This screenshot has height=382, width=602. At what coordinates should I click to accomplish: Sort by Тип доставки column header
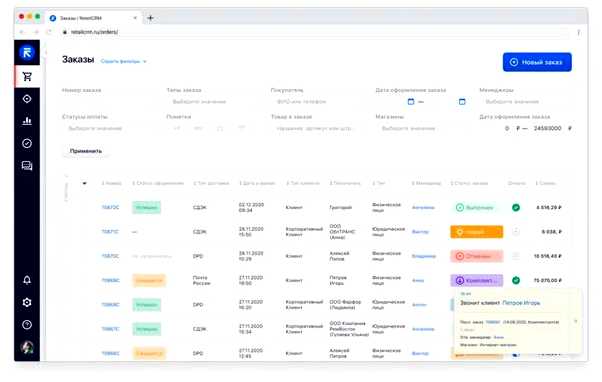[211, 184]
